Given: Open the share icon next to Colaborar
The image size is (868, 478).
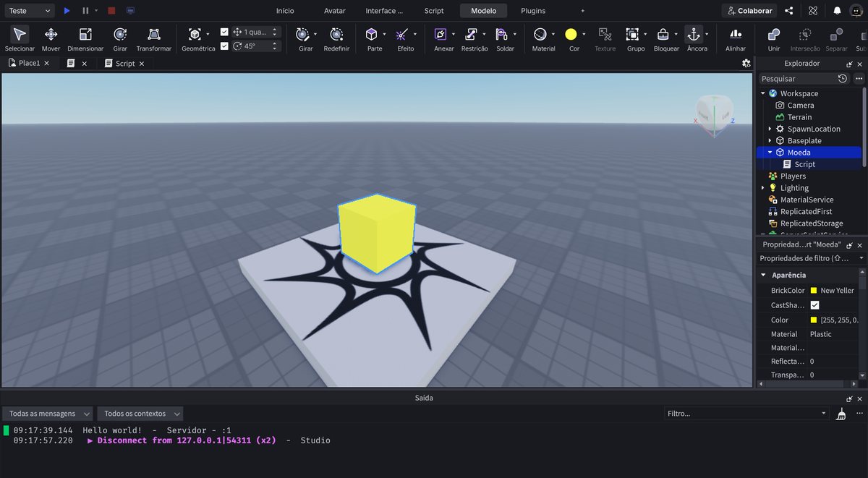Looking at the screenshot, I should [788, 11].
